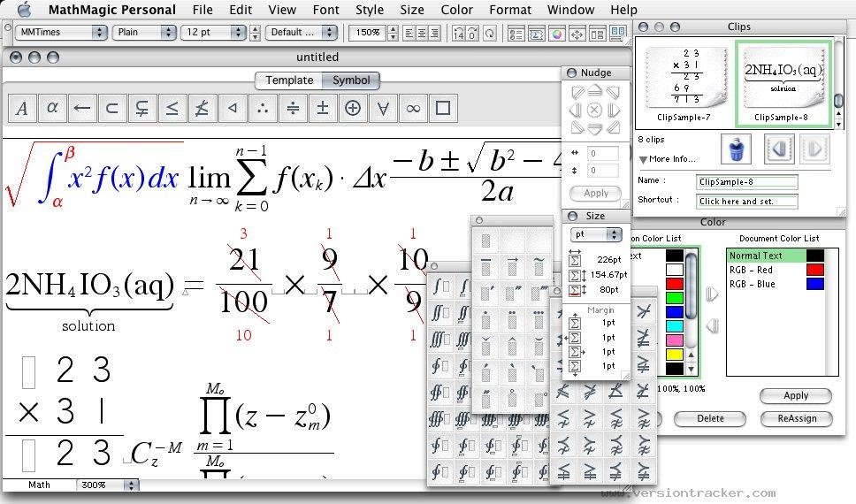856x504 pixels.
Task: Open the infinity symbol palette
Action: [x=413, y=108]
